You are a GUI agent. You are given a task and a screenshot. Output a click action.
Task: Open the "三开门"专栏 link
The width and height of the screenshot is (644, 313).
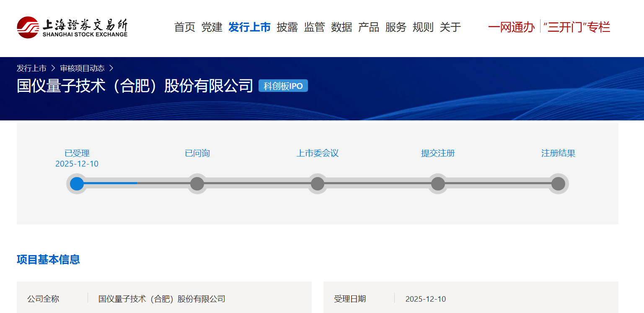click(577, 27)
